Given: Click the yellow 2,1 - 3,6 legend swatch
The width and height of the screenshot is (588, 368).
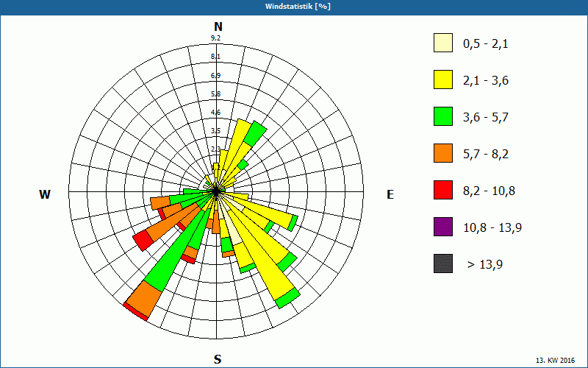Looking at the screenshot, I should pyautogui.click(x=443, y=79).
